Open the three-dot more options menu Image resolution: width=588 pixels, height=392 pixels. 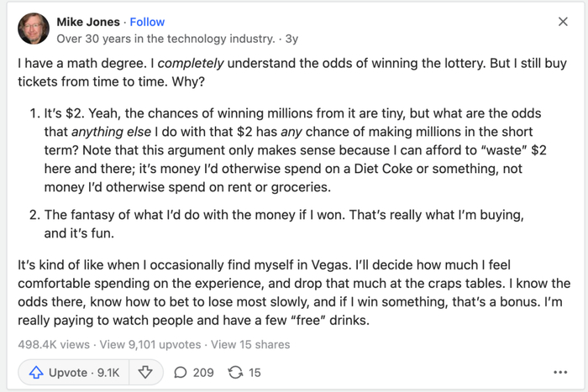pyautogui.click(x=560, y=372)
